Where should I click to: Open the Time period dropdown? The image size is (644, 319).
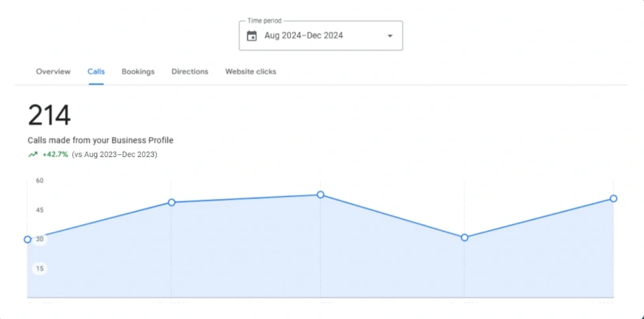click(321, 35)
